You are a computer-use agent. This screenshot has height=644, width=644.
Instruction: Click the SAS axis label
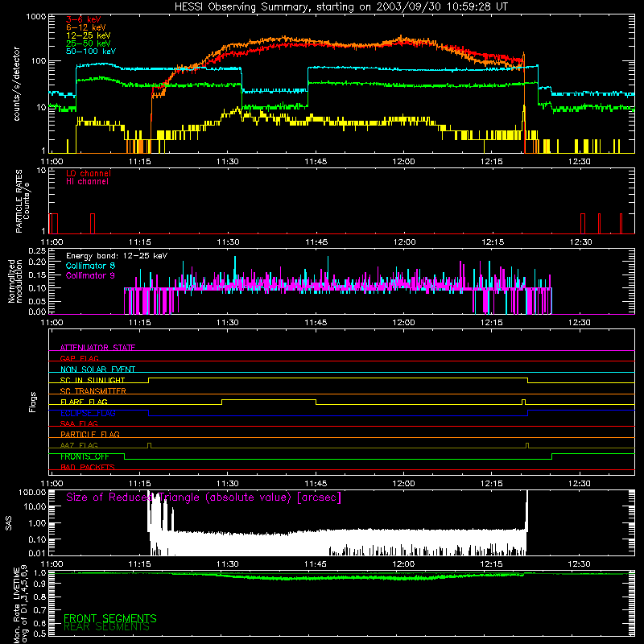tap(8, 523)
